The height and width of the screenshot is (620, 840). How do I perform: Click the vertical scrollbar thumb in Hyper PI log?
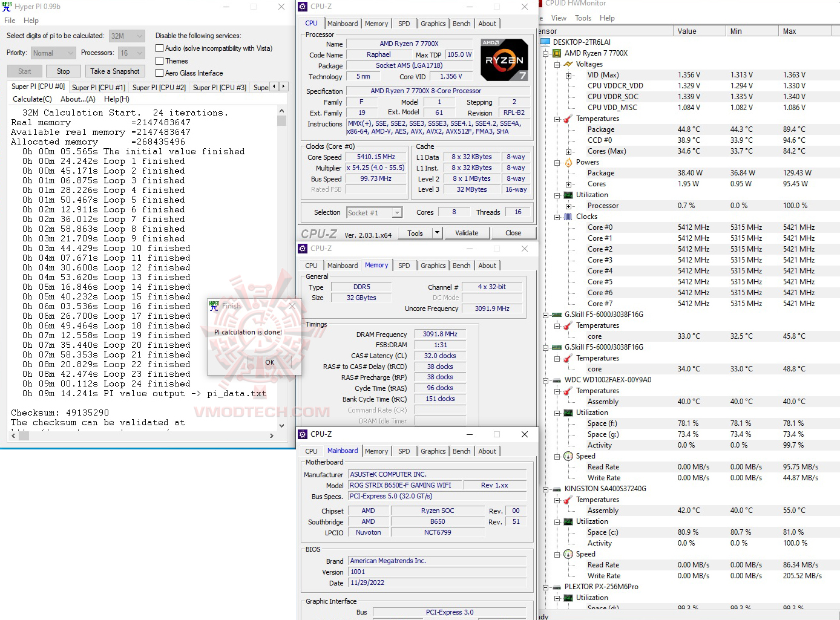coord(281,120)
